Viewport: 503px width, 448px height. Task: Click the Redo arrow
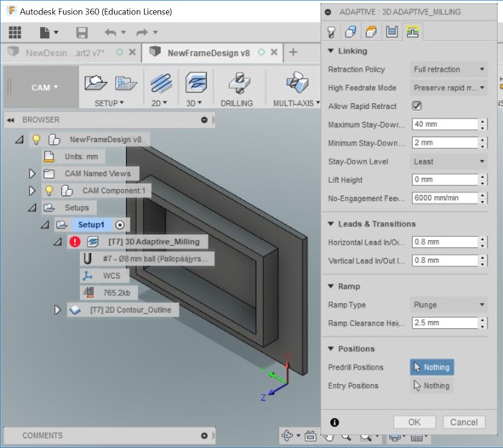coord(142,32)
